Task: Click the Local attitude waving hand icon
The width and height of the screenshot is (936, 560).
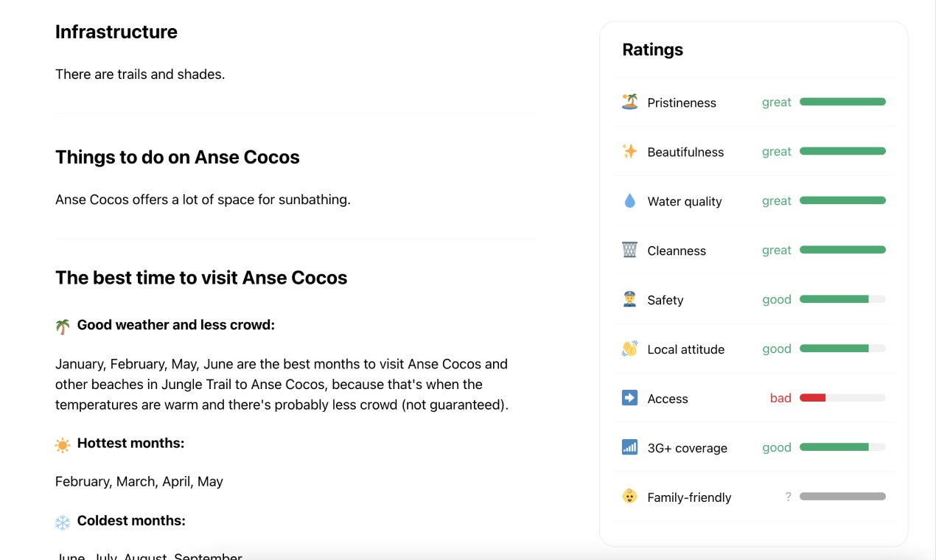Action: pyautogui.click(x=629, y=349)
